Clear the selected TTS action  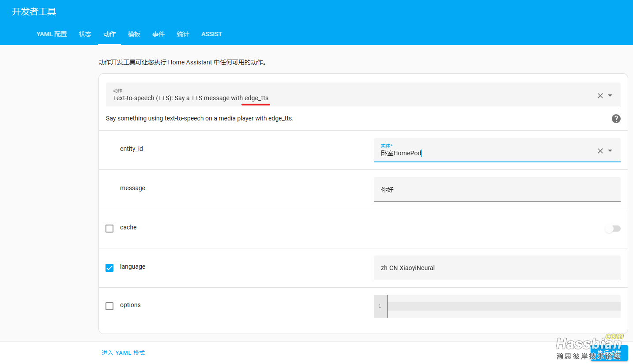point(600,96)
